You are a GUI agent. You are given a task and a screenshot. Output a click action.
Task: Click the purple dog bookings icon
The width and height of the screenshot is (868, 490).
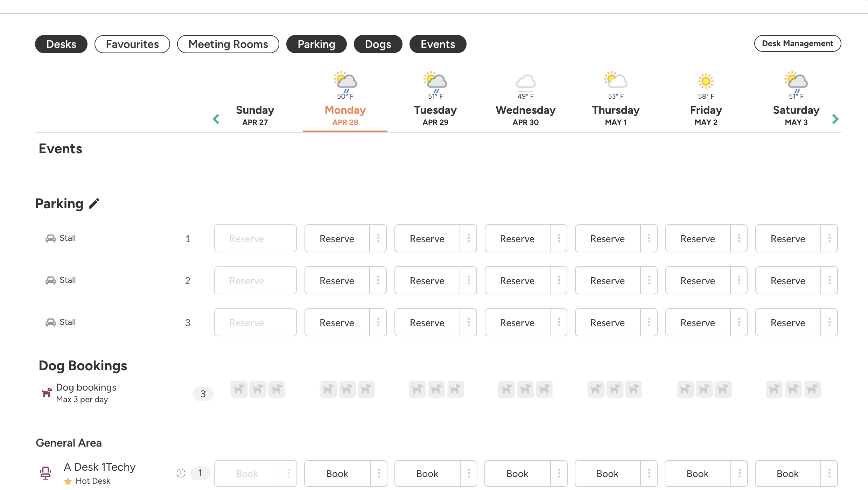tap(47, 392)
